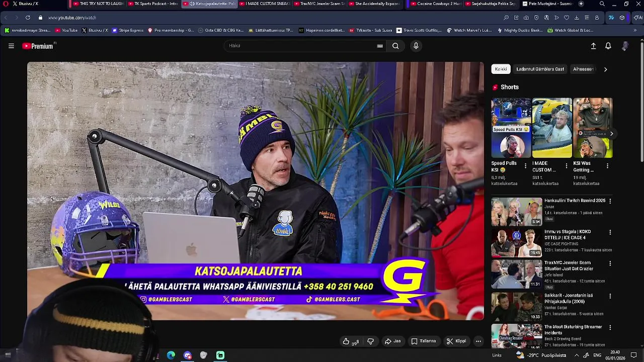
Task: Open options for TraxNYC Jeweler Scam video
Action: [610, 263]
